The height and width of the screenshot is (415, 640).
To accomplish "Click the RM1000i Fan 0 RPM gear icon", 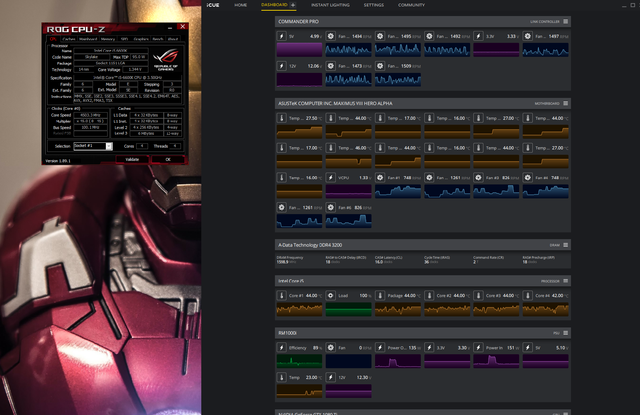I will click(331, 348).
